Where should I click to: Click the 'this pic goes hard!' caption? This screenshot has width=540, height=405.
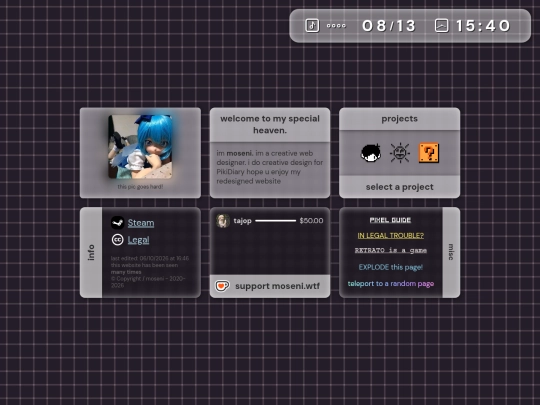[140, 187]
